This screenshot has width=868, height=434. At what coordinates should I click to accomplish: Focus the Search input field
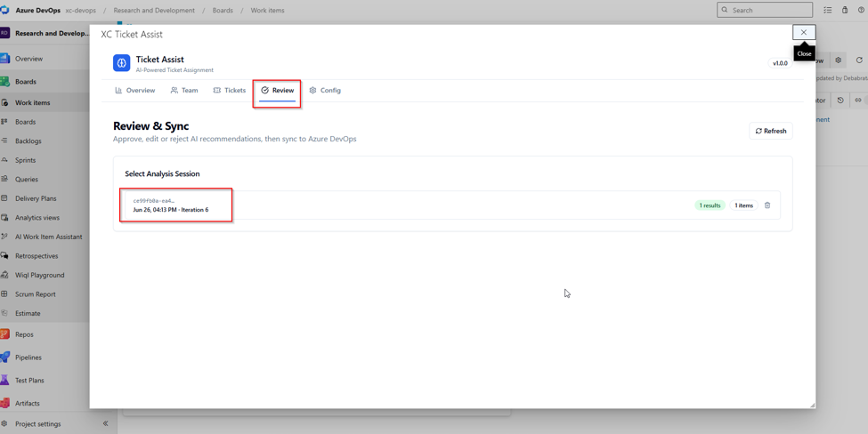coord(765,10)
